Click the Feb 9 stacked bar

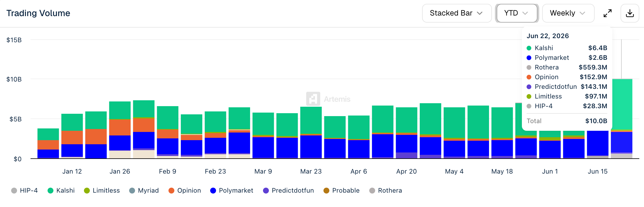[168, 132]
